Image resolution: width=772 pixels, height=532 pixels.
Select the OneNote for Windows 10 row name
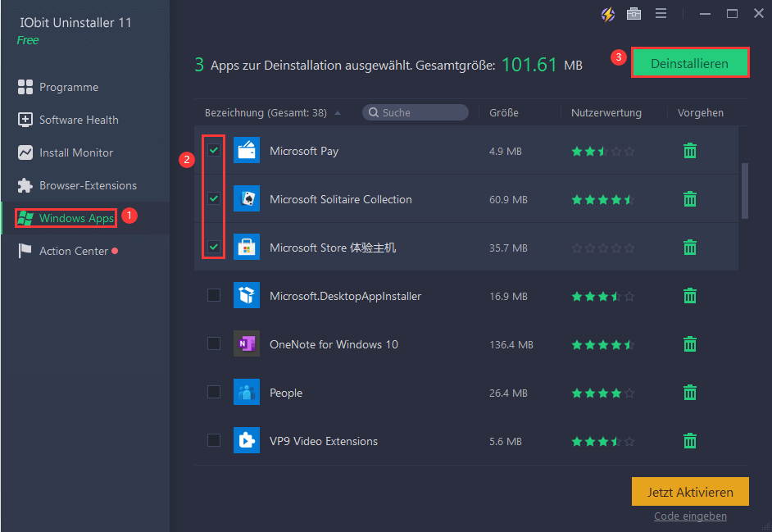click(334, 344)
